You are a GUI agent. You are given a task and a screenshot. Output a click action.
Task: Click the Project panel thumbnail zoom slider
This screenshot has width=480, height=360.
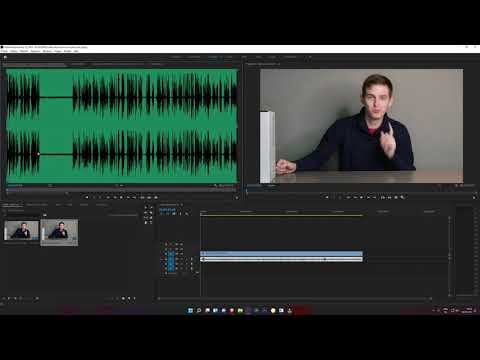click(28, 298)
